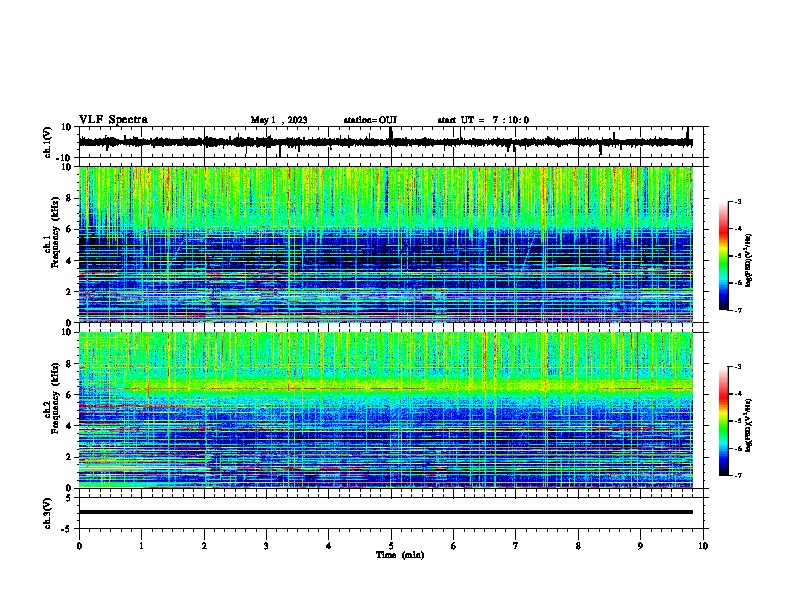Click the '6' kHz tick of ch.2 spectrogram
Screen dimensions: 792x612
coord(70,395)
